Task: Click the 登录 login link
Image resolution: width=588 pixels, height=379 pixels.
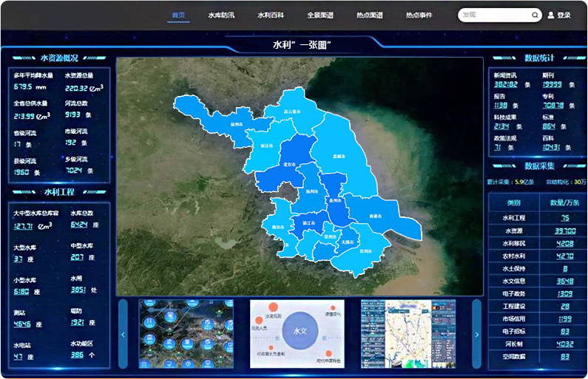Action: pyautogui.click(x=564, y=15)
